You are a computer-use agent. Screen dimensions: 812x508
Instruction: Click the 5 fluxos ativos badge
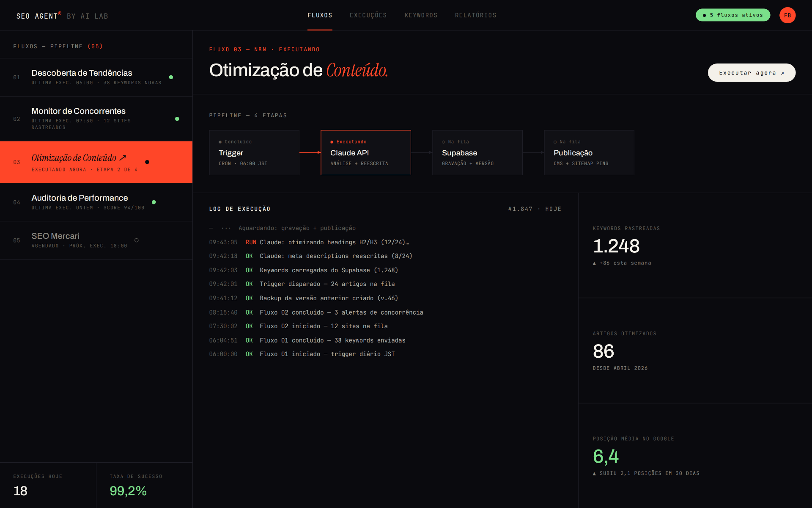pos(732,15)
